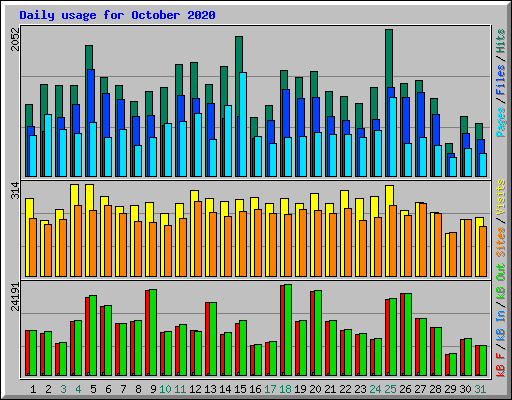The image size is (512, 400).
Task: Select green weekend day label "11"
Action: click(180, 389)
